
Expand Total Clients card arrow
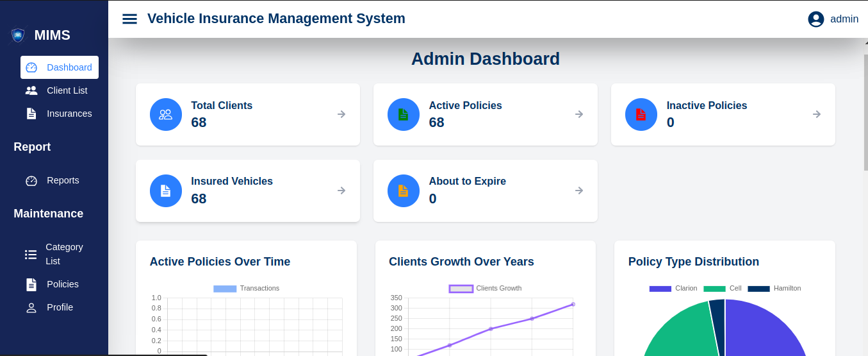pyautogui.click(x=341, y=114)
